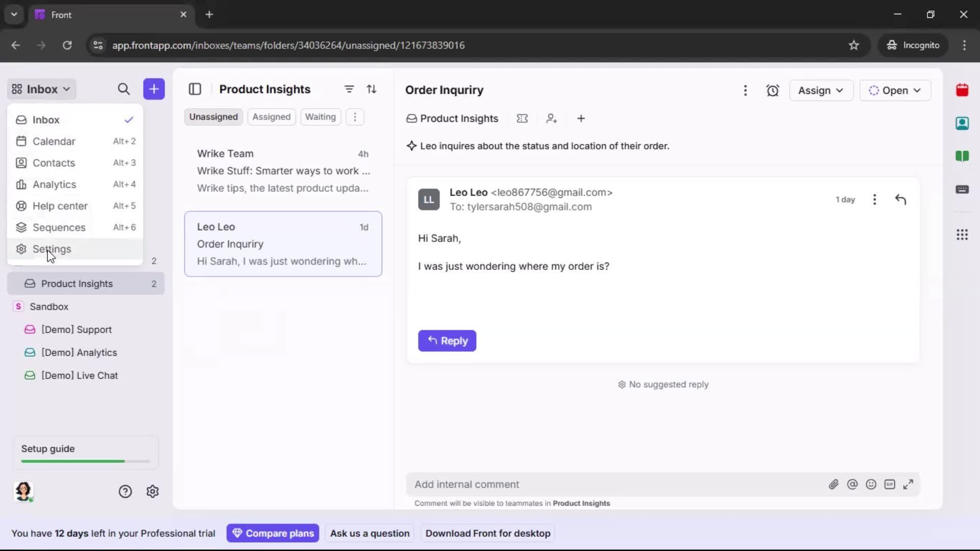Toggle sort order of conversation list
Image resolution: width=980 pixels, height=551 pixels.
pyautogui.click(x=372, y=89)
